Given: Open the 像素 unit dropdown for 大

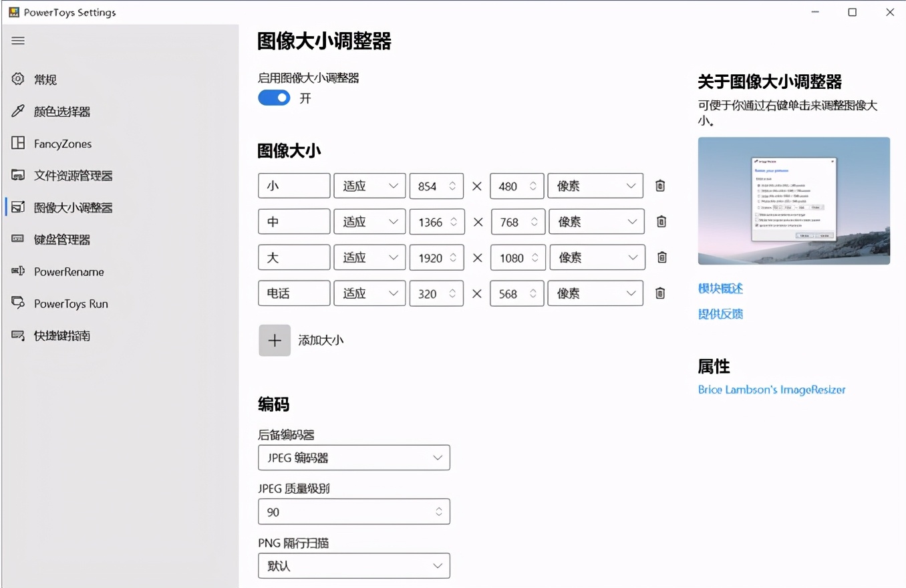Looking at the screenshot, I should click(x=597, y=257).
